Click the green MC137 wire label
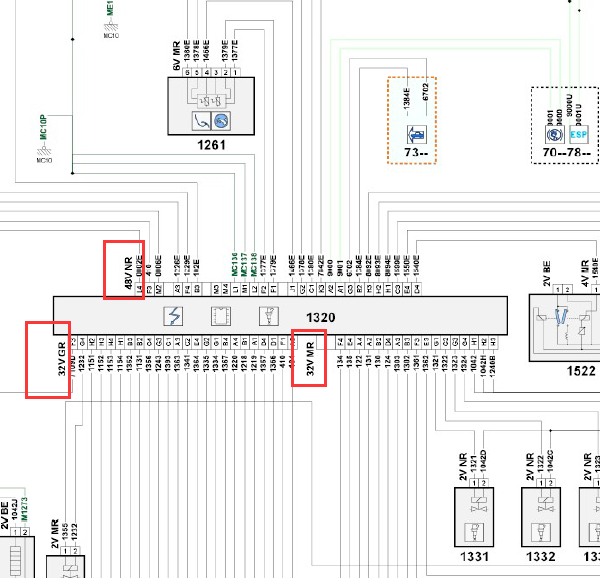 tap(244, 264)
